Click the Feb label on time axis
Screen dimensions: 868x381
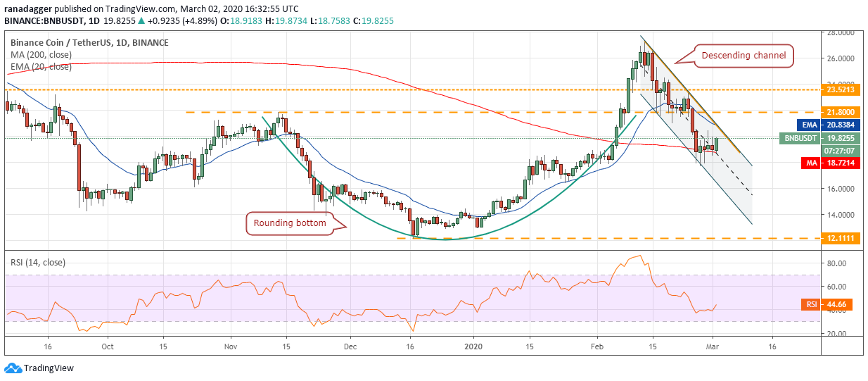[x=598, y=347]
